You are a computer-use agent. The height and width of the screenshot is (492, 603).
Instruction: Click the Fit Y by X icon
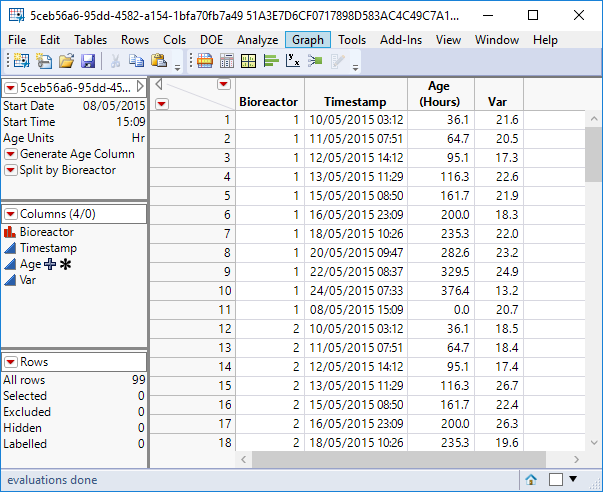coord(290,62)
